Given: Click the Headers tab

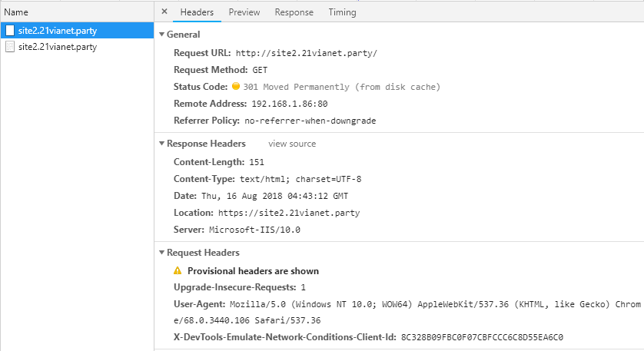Looking at the screenshot, I should (197, 12).
